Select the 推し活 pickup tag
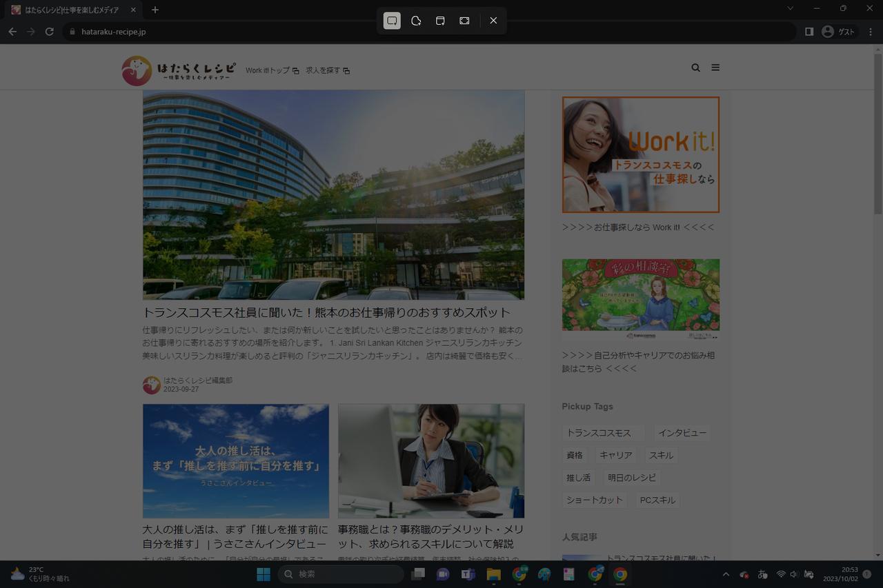 tap(578, 477)
